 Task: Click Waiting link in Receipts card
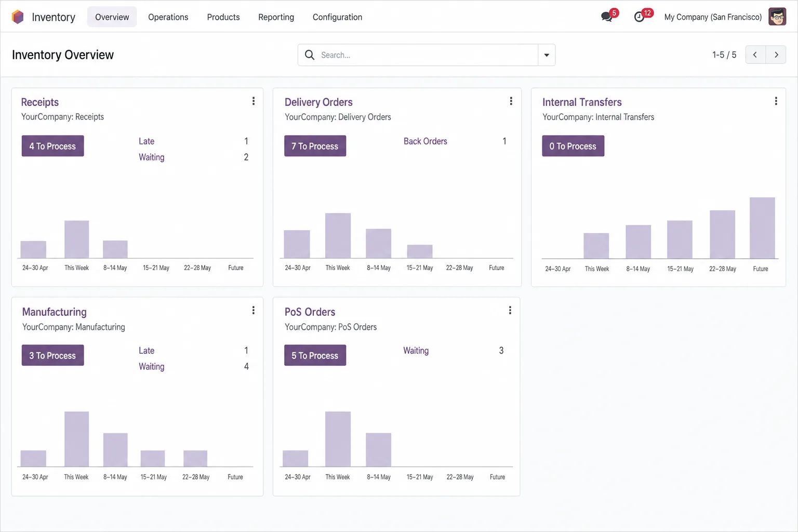pyautogui.click(x=152, y=157)
